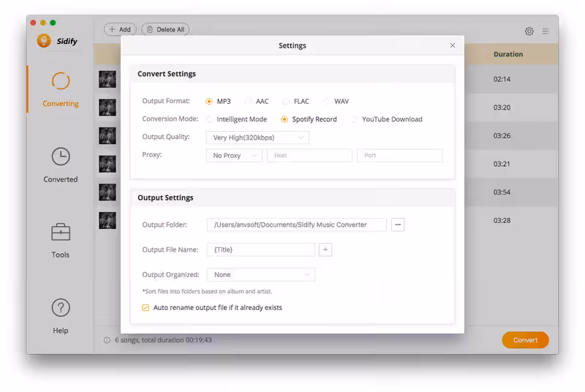
Task: Click the settings gear icon
Action: [x=529, y=31]
